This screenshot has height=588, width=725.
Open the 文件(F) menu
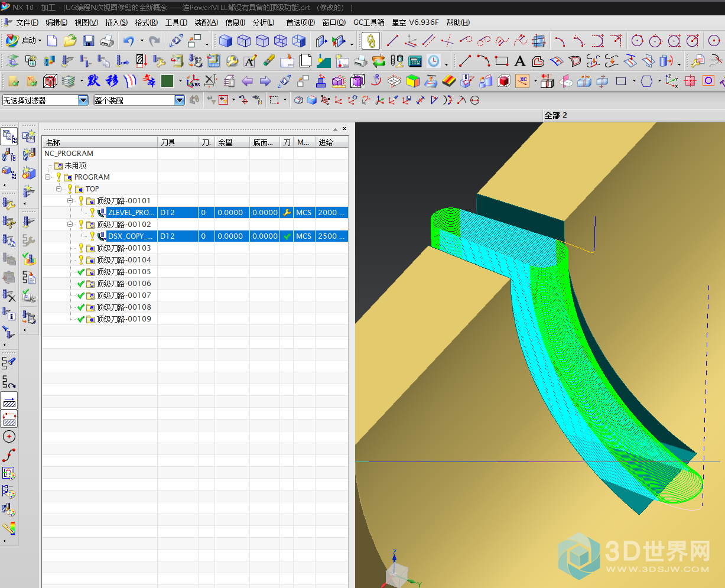(27, 22)
